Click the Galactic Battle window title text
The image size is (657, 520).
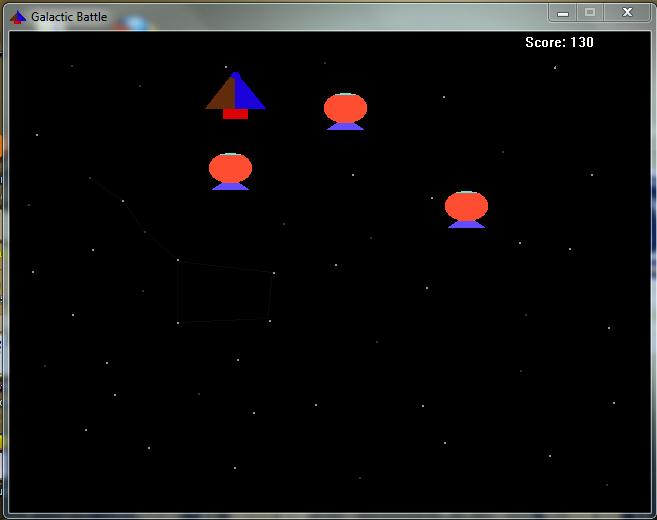69,17
